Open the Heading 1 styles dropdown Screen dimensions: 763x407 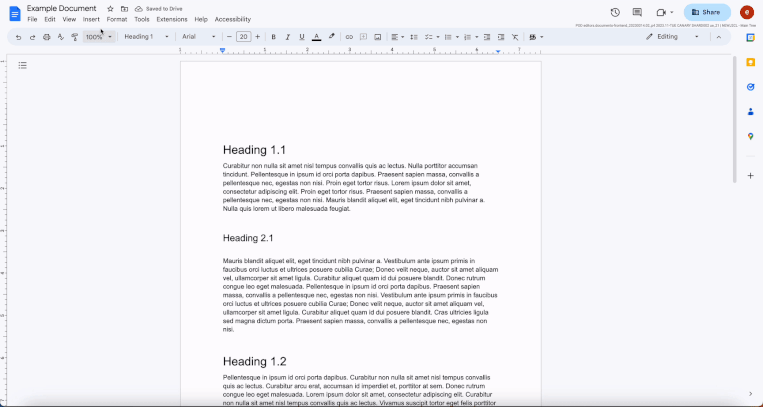(x=146, y=37)
